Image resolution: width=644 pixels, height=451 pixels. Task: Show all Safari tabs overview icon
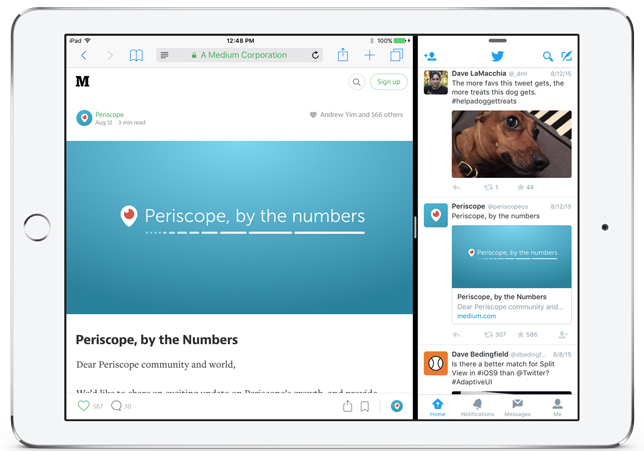[x=396, y=55]
